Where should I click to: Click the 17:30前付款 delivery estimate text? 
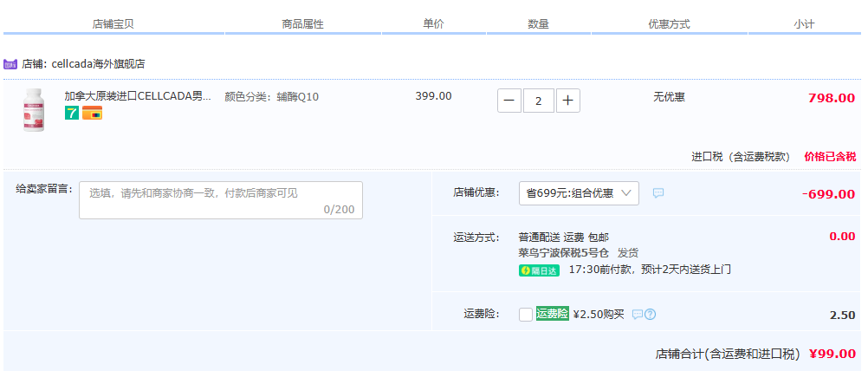click(650, 270)
